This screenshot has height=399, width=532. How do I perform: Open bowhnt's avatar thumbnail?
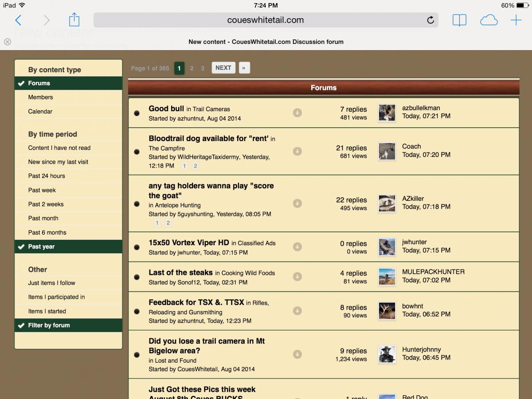[387, 311]
